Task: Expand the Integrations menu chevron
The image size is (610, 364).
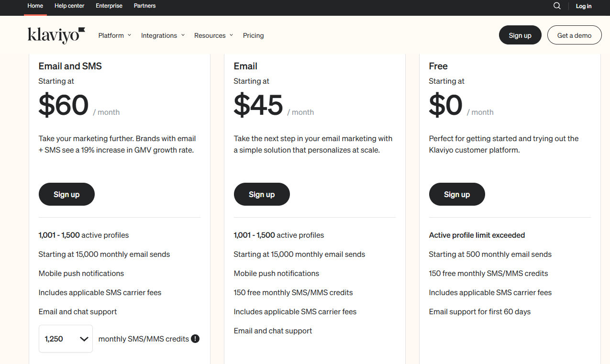Action: (x=183, y=35)
